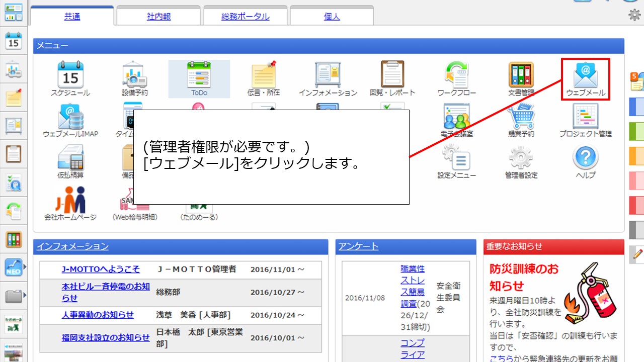Screen dimensions: 644x362
Task: Open the 文書管理 binder icon
Action: point(521,78)
